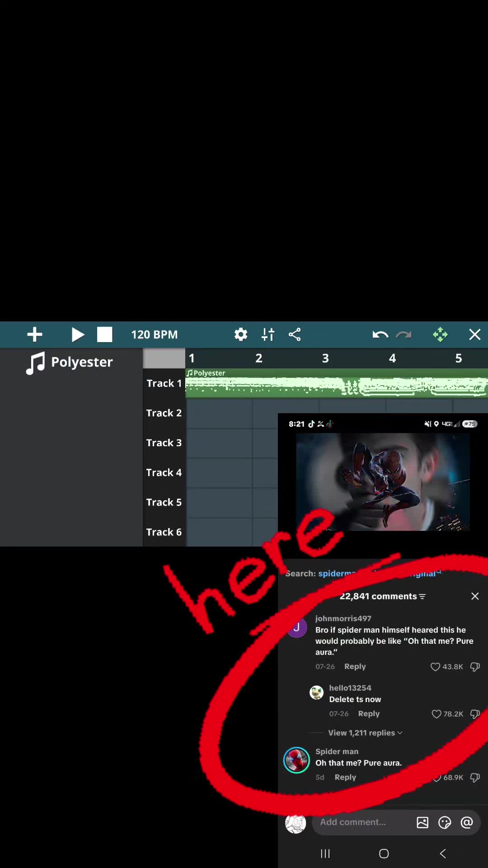This screenshot has height=868, width=488.
Task: Select Track 5 header
Action: click(x=164, y=503)
